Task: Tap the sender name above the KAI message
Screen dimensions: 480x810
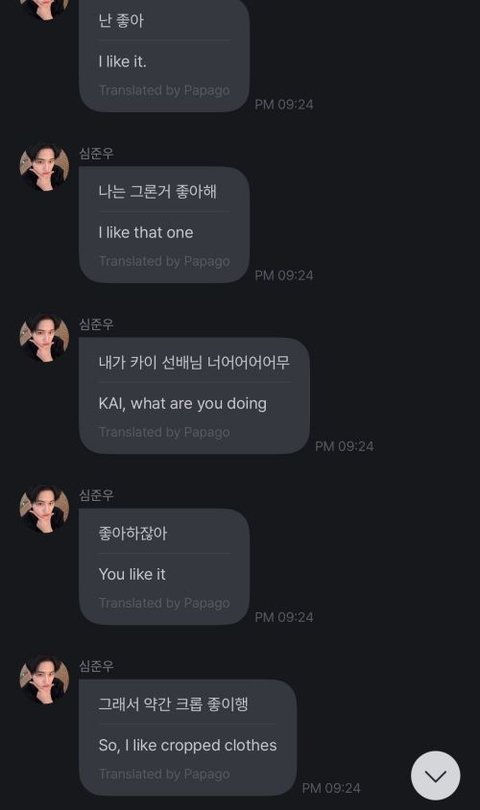Action: (x=96, y=324)
